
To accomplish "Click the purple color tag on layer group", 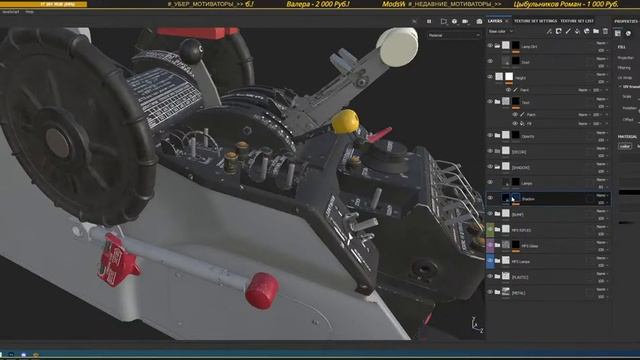I will point(490,245).
